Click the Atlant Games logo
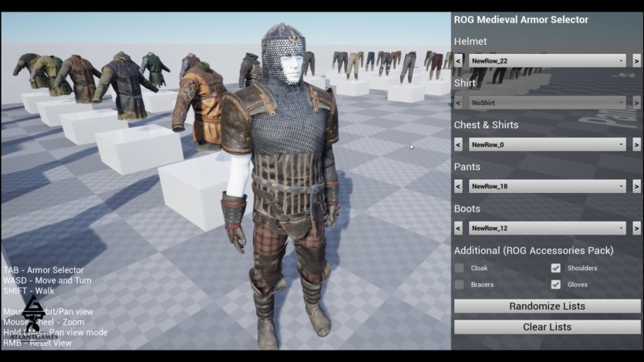This screenshot has width=644, height=362. [34, 318]
